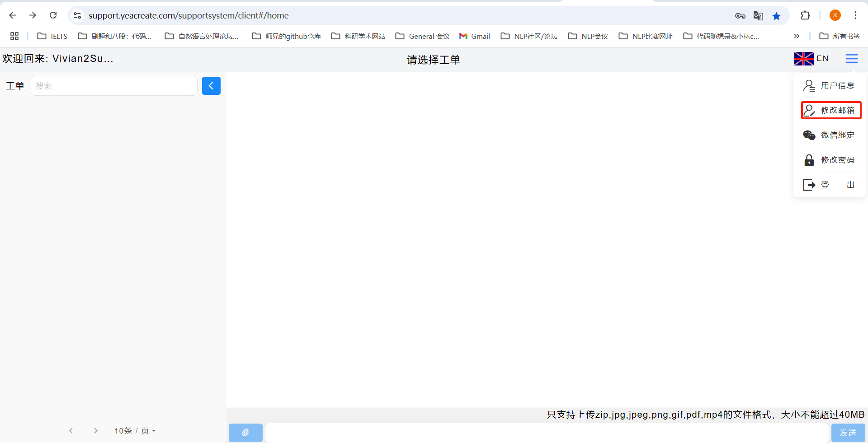Click the 工单 search input field

pos(114,86)
